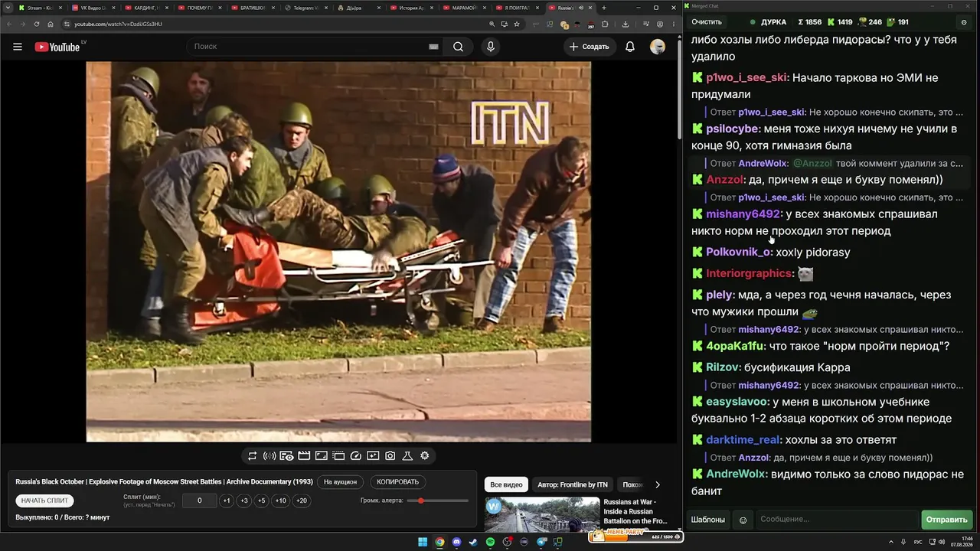Click the НАЧАТЬ СПЛИТ button
Image resolution: width=980 pixels, height=551 pixels.
tap(44, 500)
